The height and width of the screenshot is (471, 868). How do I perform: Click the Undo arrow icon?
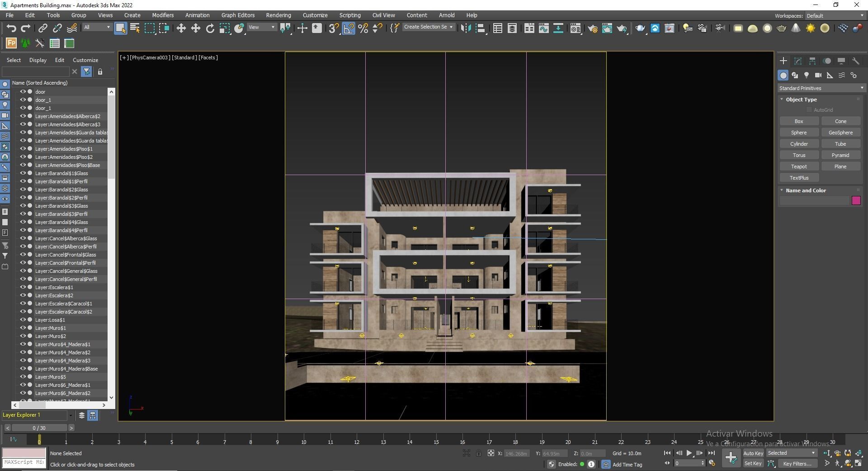tap(11, 28)
